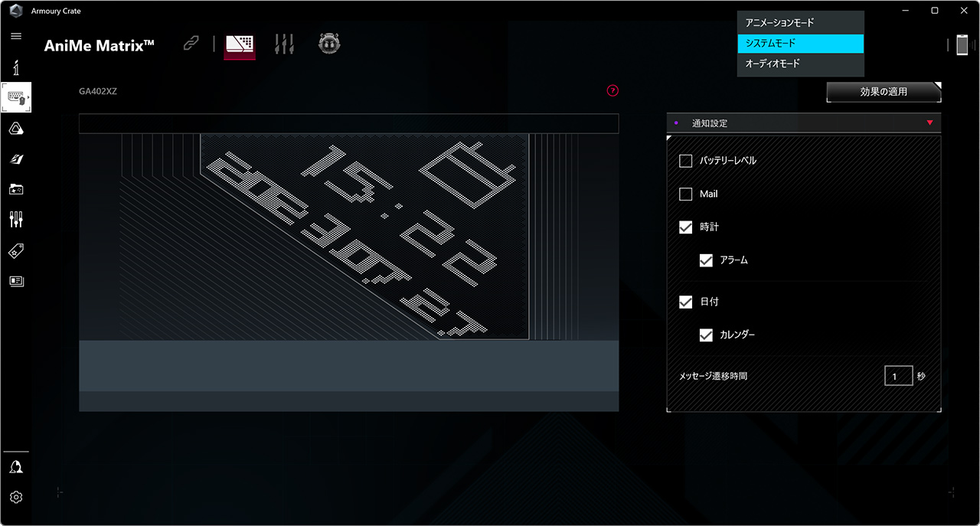980x526 pixels.
Task: Uncheck the 時計 checkbox
Action: (686, 227)
